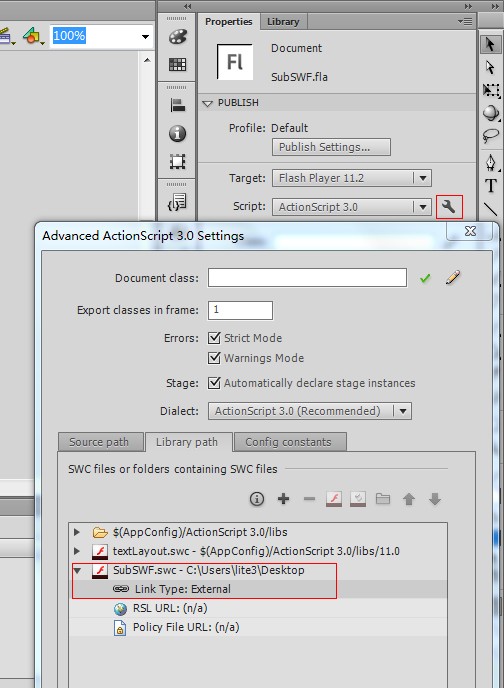Move path up with arrow icon
Viewport: 504px width, 688px height.
pyautogui.click(x=409, y=499)
